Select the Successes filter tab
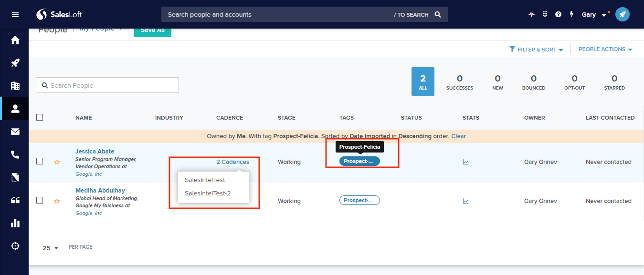Screen dimensions: 644x275 coord(460,81)
